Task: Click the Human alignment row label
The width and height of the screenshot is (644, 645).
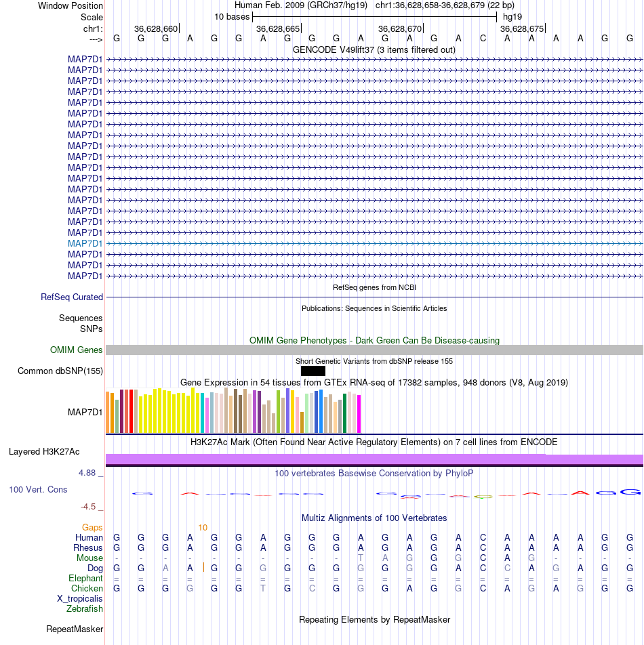Action: [x=89, y=538]
